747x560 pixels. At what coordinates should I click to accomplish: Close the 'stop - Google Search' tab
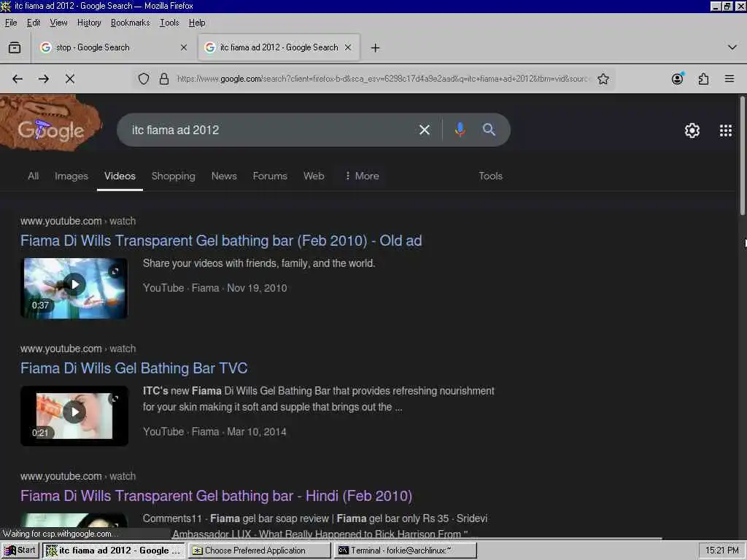pos(184,47)
